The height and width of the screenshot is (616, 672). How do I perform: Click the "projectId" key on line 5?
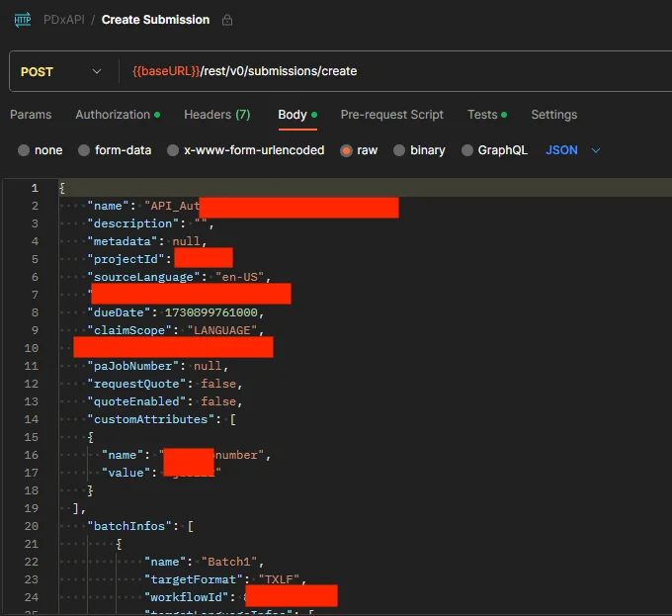point(126,259)
